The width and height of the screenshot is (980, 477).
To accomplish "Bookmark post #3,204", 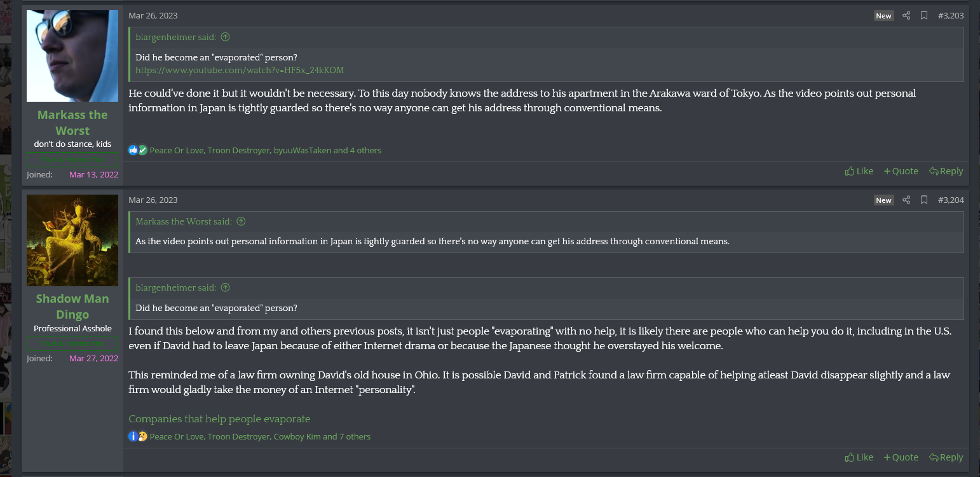I will [924, 200].
